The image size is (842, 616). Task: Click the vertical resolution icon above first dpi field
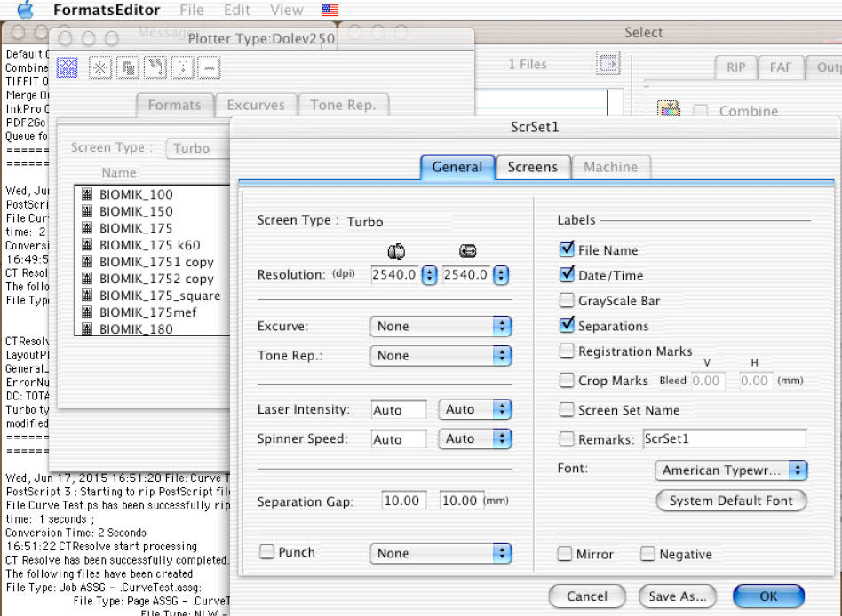396,251
